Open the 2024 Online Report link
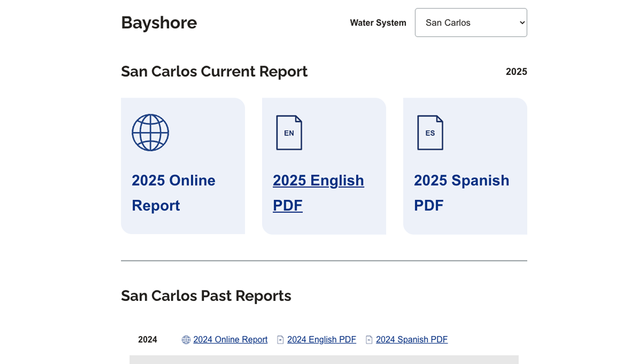The image size is (637, 364). point(230,339)
